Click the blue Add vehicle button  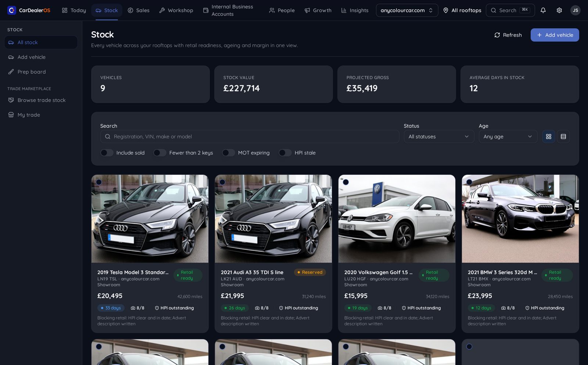555,35
